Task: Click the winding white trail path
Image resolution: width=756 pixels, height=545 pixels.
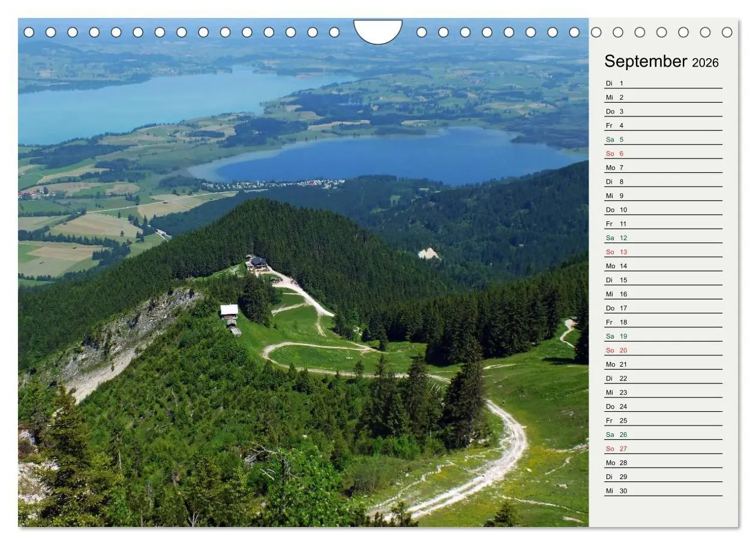Action: click(x=510, y=432)
